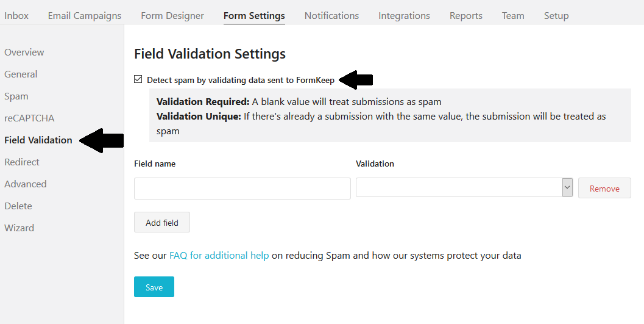Open the Validation dropdown arrow

point(567,188)
